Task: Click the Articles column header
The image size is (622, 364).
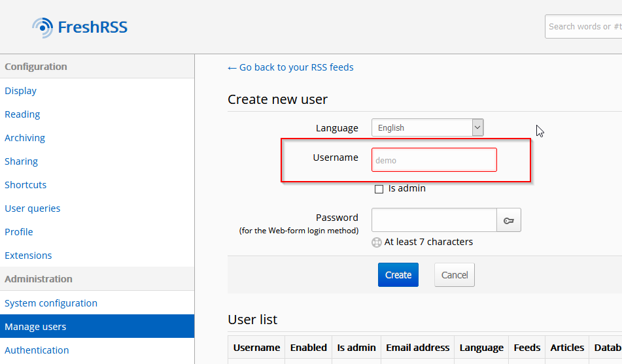Action: tap(567, 348)
